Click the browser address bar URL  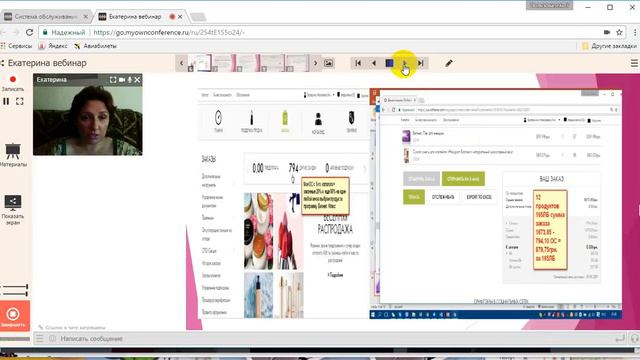tap(169, 32)
